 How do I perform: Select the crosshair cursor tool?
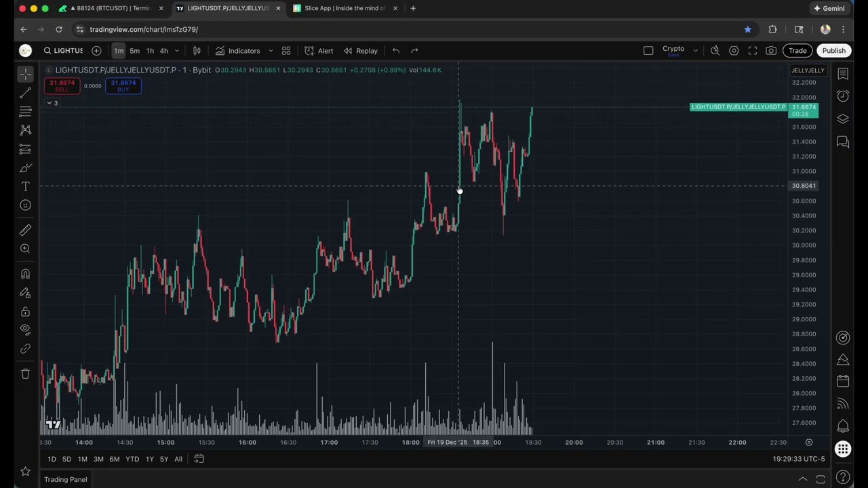click(x=25, y=74)
